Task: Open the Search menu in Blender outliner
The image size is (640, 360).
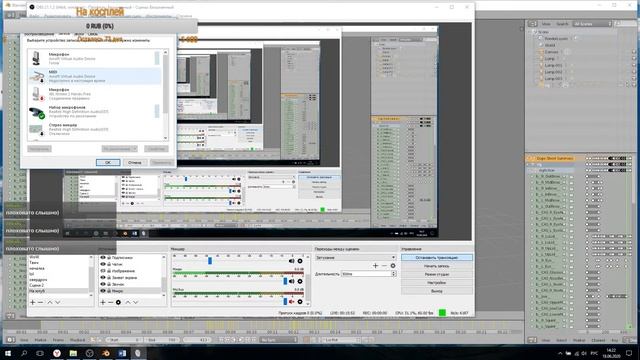Action: click(x=562, y=24)
